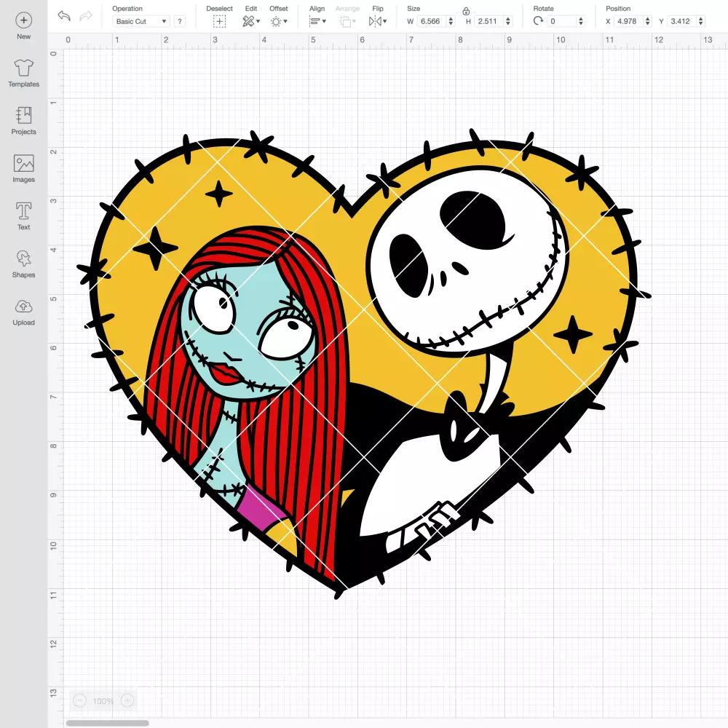Open the Upload panel

(24, 312)
